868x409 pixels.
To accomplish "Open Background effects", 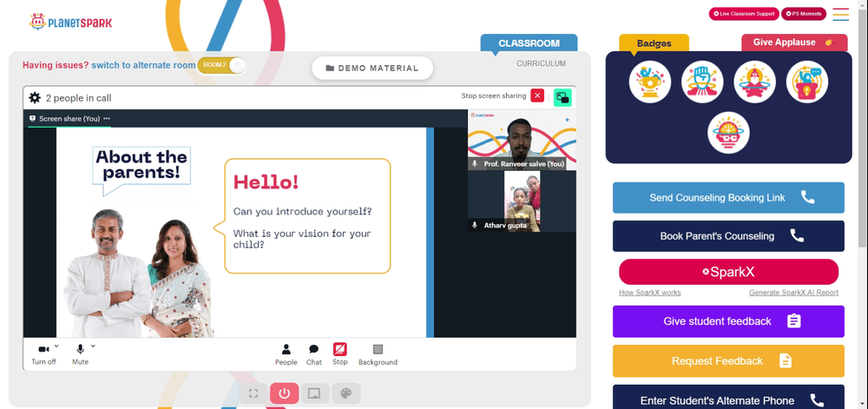I will tap(378, 354).
